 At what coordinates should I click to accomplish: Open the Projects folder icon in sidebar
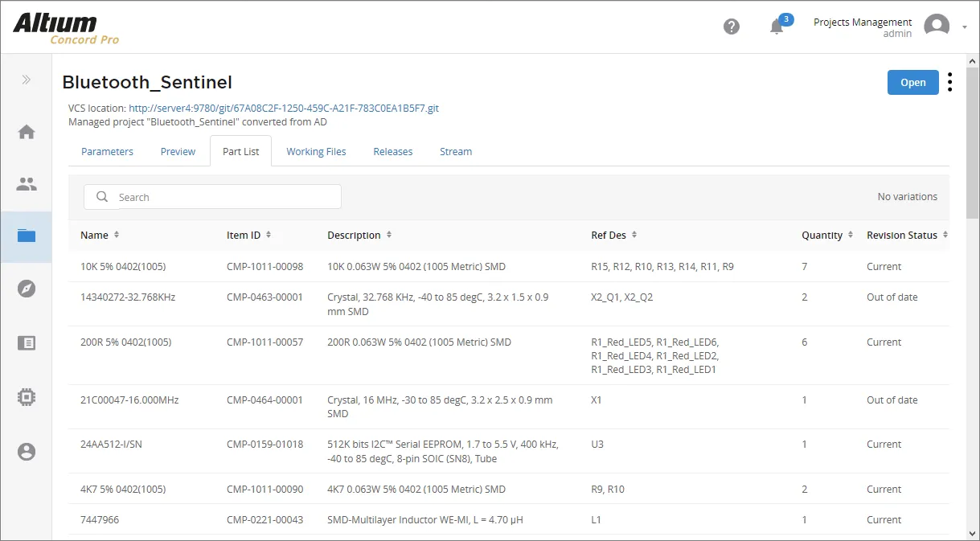[x=27, y=236]
